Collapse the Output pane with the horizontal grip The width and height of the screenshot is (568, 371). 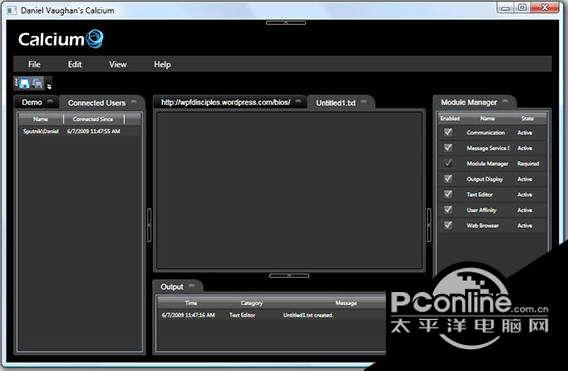[289, 276]
